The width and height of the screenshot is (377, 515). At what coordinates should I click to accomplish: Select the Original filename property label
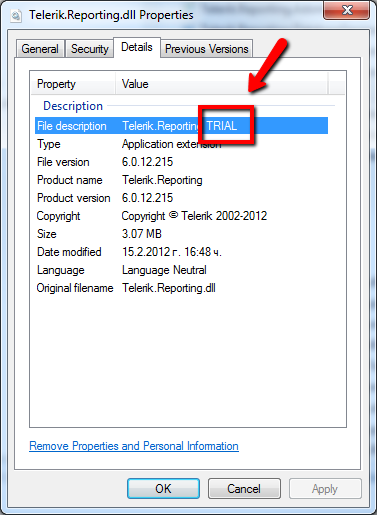coord(75,288)
